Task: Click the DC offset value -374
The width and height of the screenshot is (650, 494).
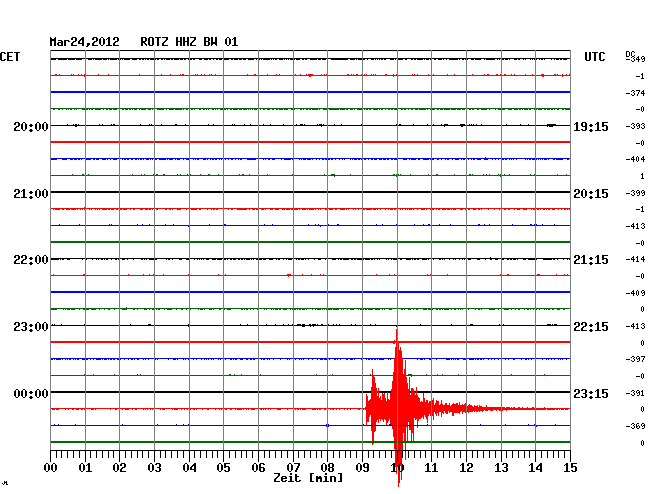Action: click(635, 93)
